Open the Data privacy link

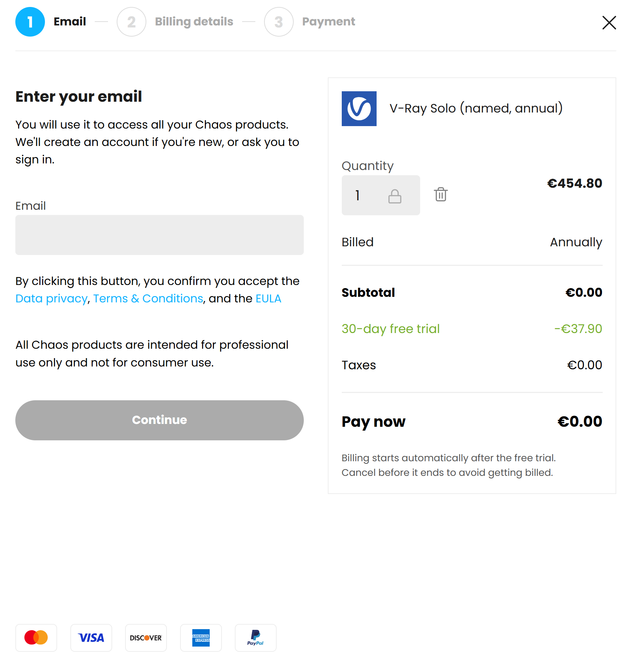[x=52, y=299]
